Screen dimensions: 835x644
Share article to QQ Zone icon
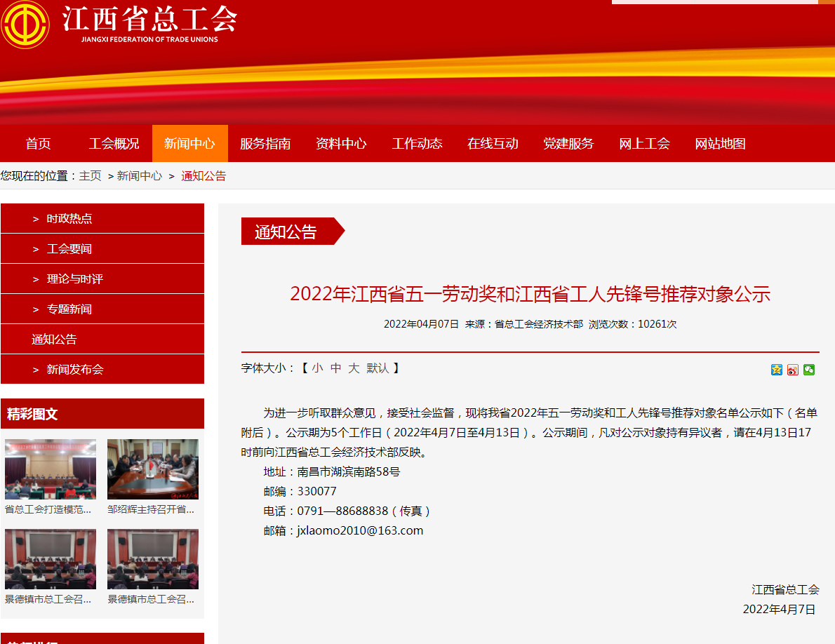pyautogui.click(x=777, y=370)
